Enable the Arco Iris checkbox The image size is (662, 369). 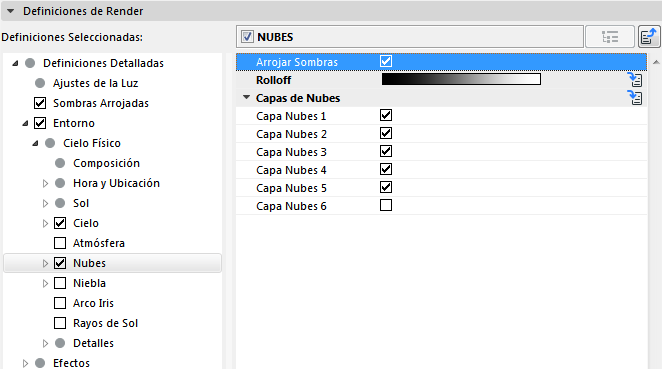click(60, 303)
